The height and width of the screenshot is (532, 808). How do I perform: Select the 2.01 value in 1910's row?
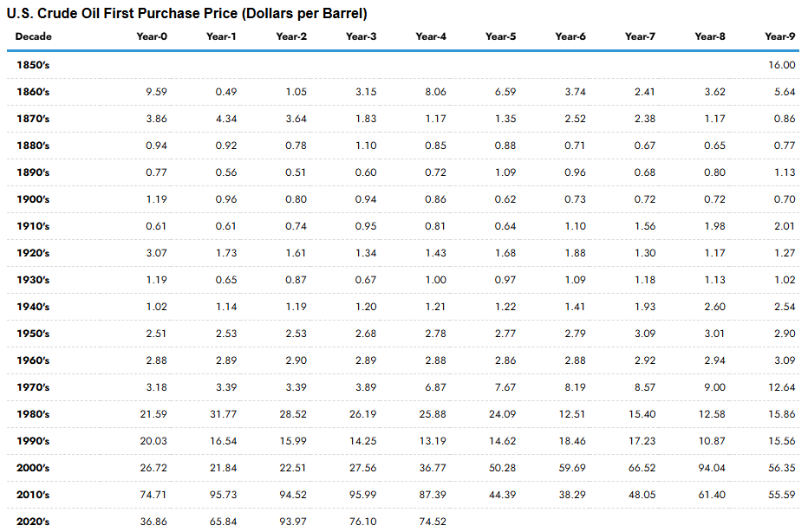[x=784, y=226]
